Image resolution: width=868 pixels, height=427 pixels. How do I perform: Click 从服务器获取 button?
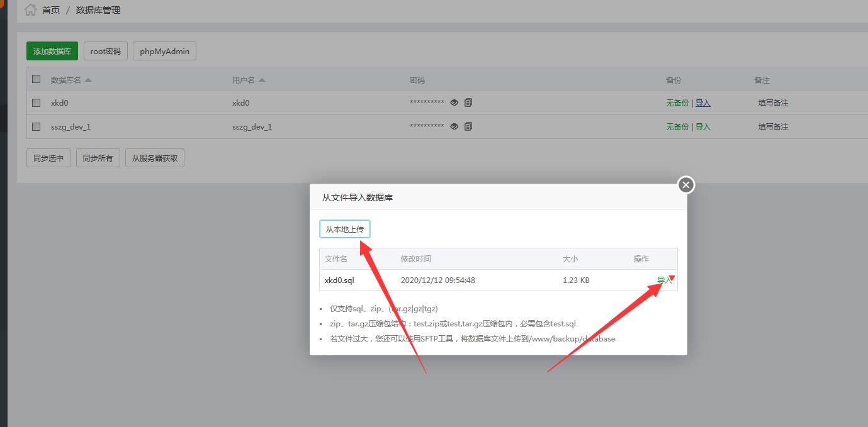click(155, 158)
